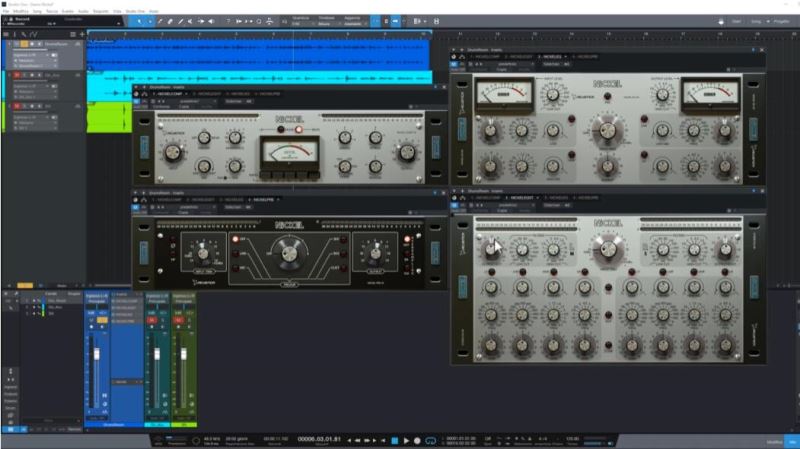Toggle the lit red button on NICKEL compressor
This screenshot has width=800, height=449.
[299, 130]
